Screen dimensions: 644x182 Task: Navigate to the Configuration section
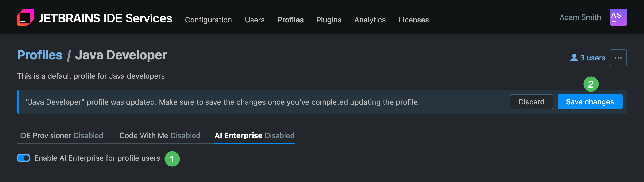coord(208,20)
